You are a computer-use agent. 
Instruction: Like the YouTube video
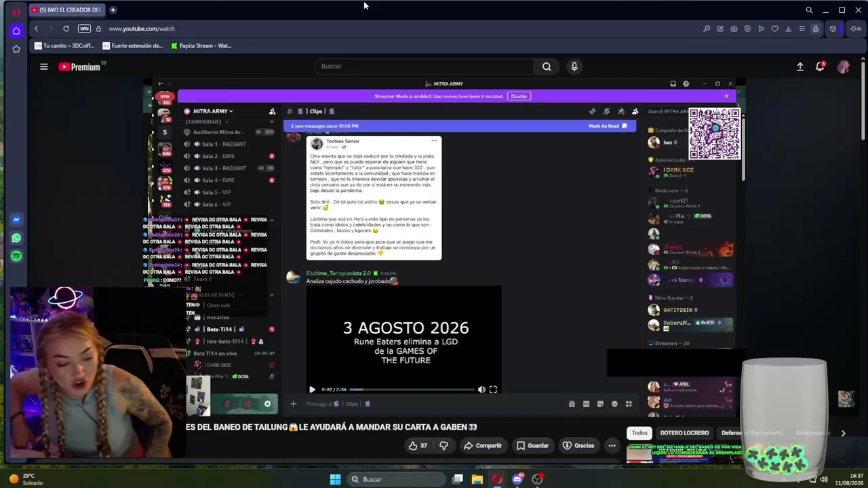418,445
